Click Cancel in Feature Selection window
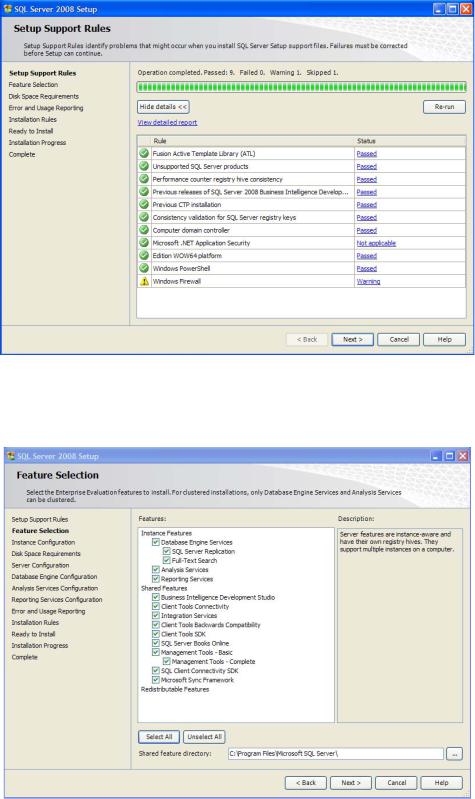The image size is (475, 799). [x=397, y=782]
